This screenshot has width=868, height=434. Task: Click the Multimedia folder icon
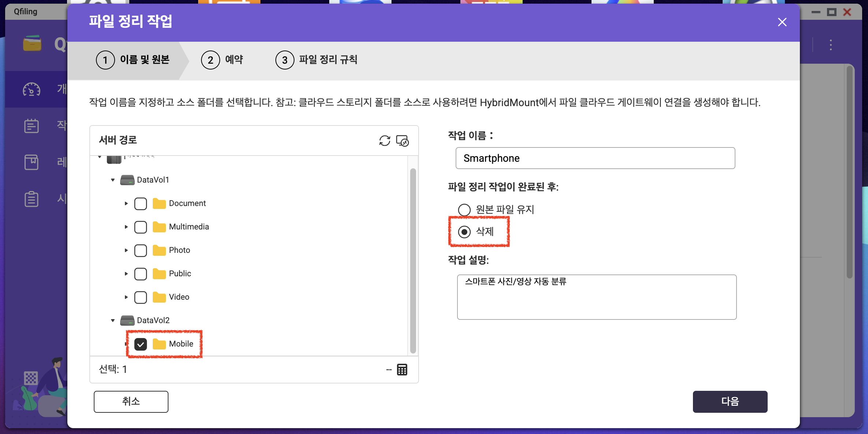click(159, 227)
